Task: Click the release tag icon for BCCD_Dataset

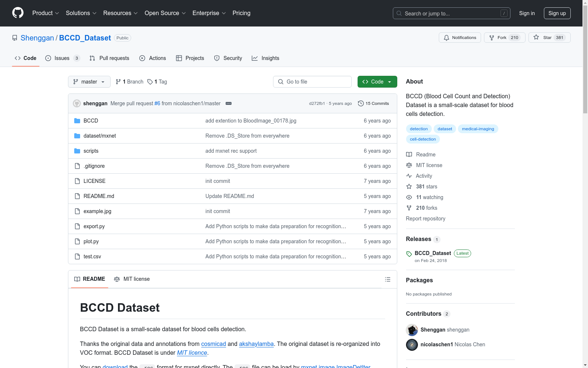Action: click(409, 254)
